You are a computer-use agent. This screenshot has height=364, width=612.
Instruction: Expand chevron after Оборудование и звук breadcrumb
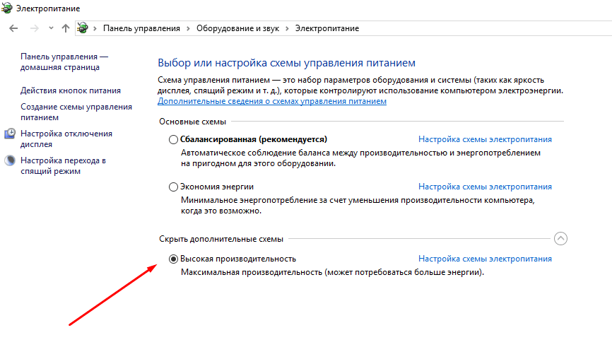click(287, 28)
